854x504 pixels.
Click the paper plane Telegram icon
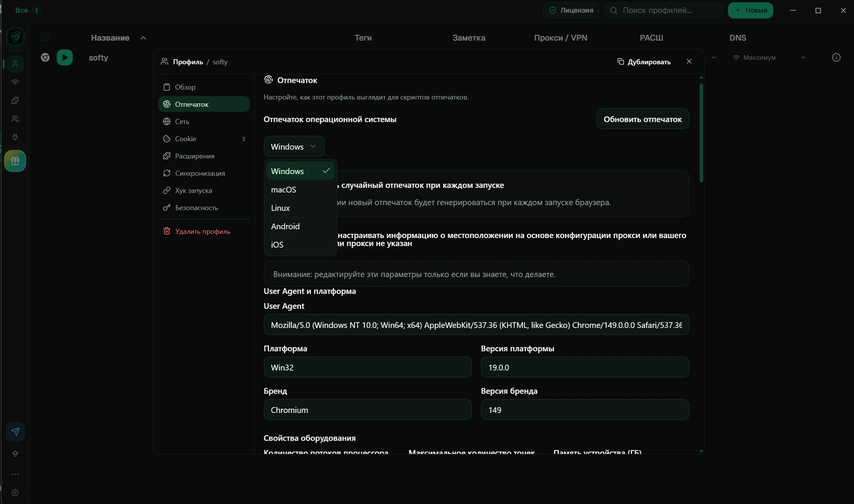click(x=15, y=432)
